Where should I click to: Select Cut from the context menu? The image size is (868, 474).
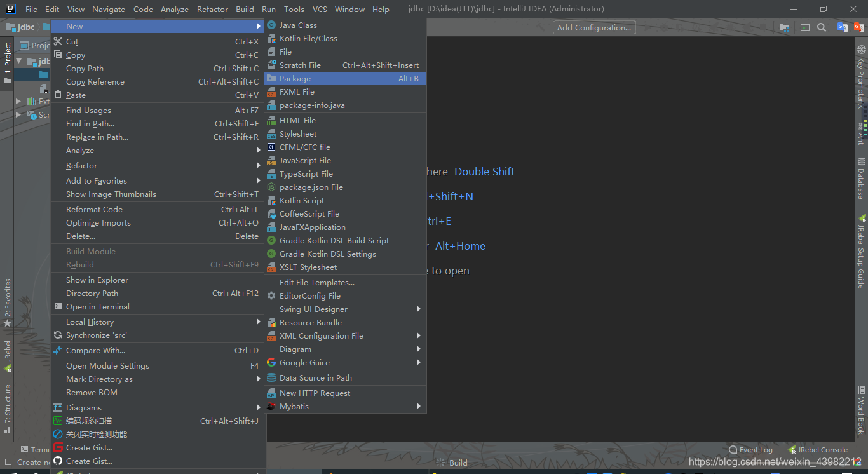coord(158,41)
